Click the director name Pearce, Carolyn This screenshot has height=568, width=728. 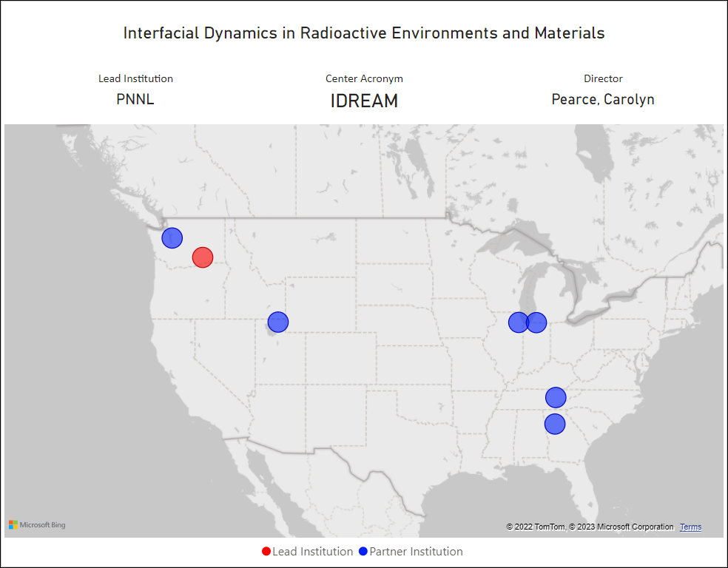tap(603, 99)
